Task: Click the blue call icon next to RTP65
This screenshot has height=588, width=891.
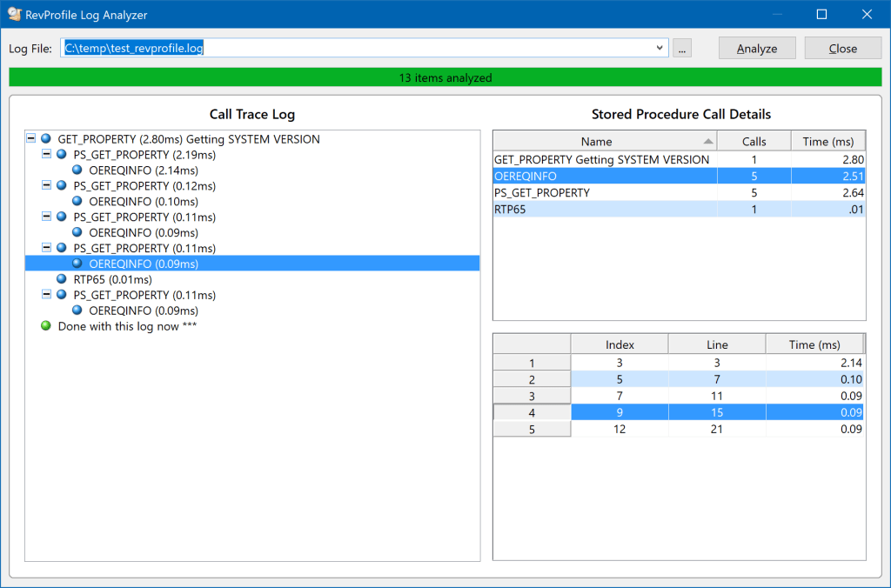Action: point(60,278)
